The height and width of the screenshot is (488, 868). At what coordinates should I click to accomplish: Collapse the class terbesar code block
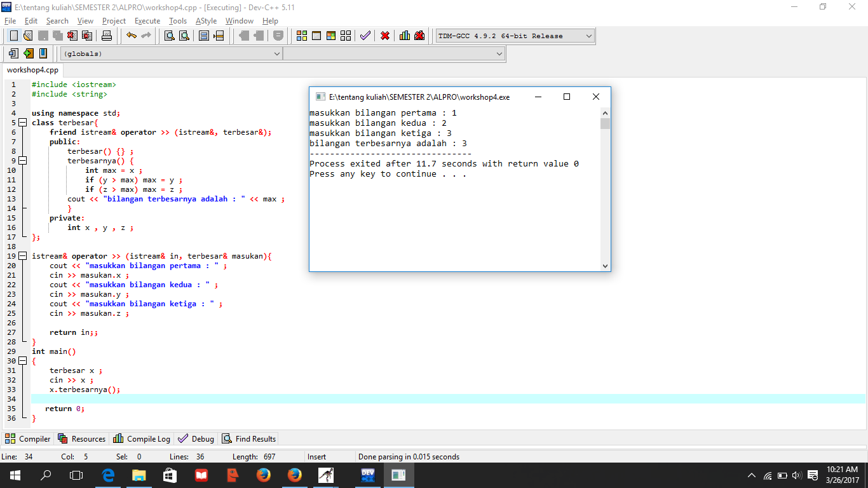24,123
